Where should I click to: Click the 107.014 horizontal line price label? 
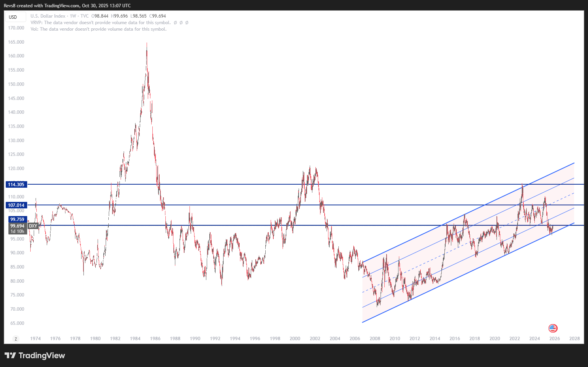pyautogui.click(x=16, y=205)
